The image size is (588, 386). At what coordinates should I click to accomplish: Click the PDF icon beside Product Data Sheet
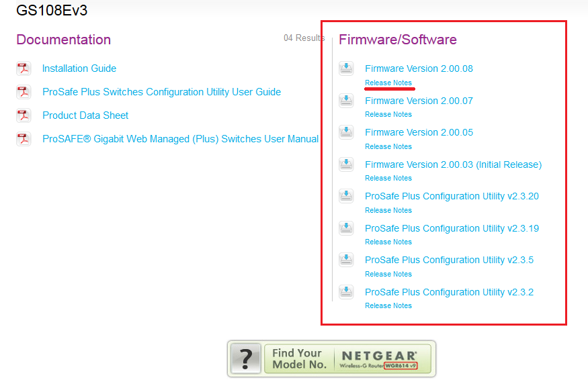24,115
